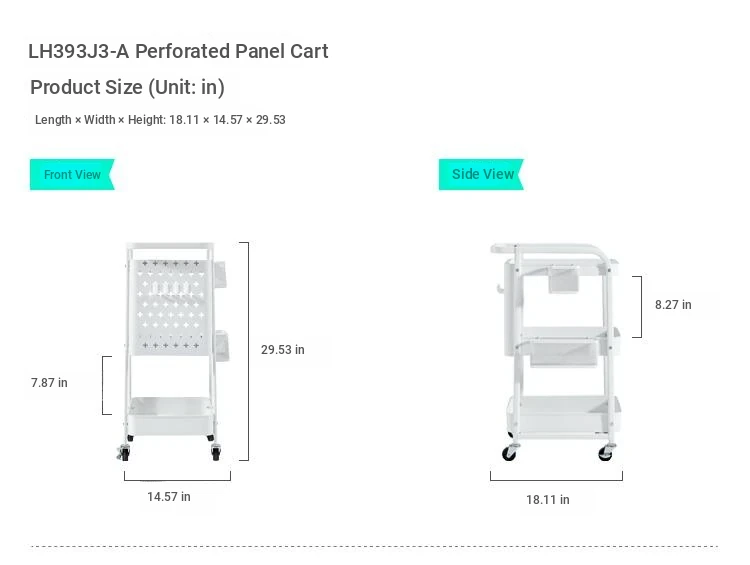
Task: Click the LH393J3-A Perforated Panel Cart title
Action: 178,51
